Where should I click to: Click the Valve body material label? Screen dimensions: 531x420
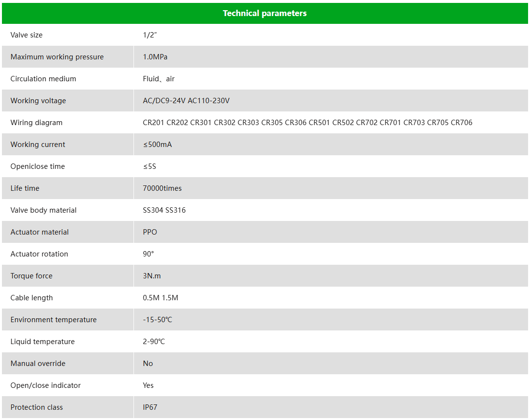point(43,210)
